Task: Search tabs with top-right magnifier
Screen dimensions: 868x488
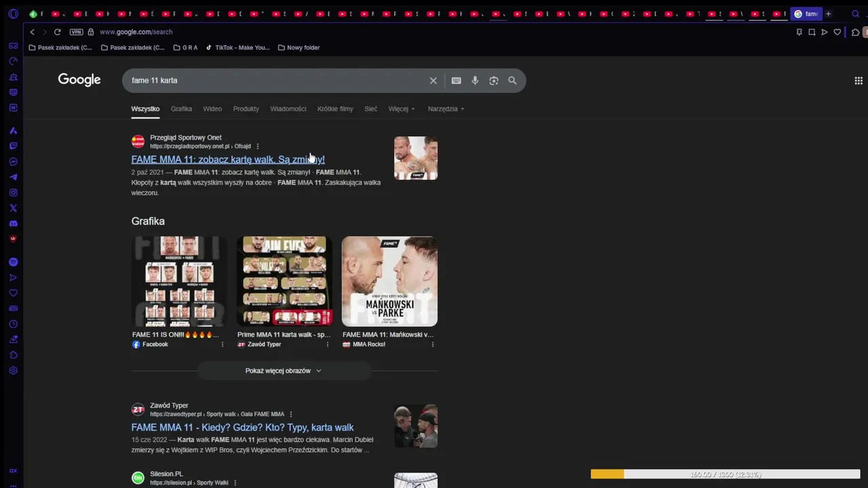Action: (855, 14)
